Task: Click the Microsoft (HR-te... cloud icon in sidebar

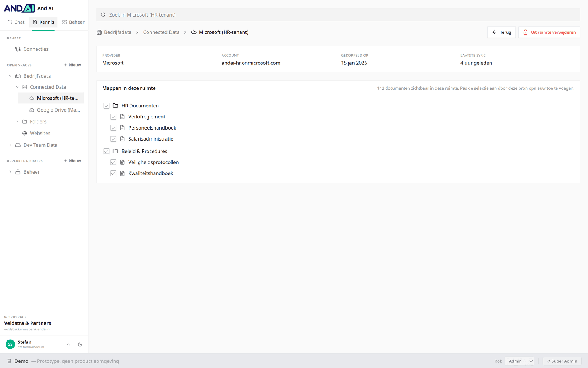Action: click(32, 98)
